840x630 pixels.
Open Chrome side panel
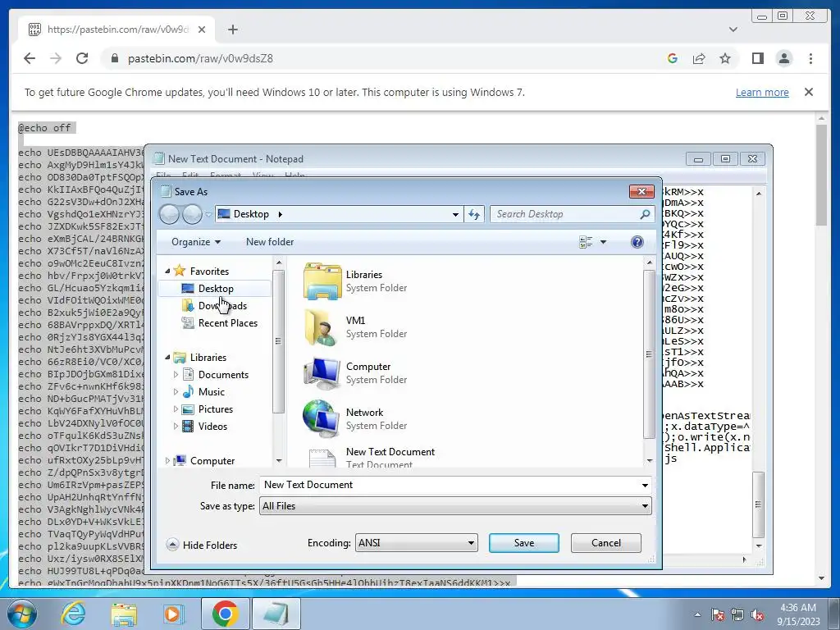pos(757,58)
